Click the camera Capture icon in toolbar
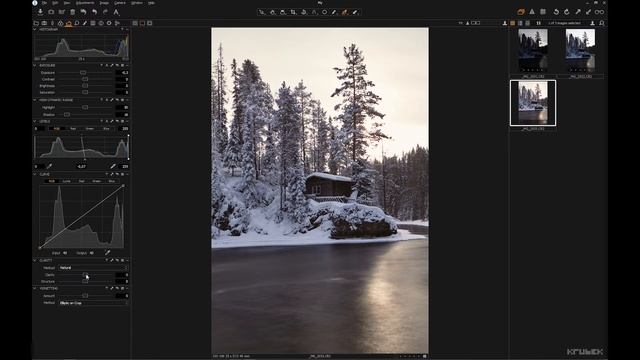The image size is (640, 360). click(x=51, y=12)
